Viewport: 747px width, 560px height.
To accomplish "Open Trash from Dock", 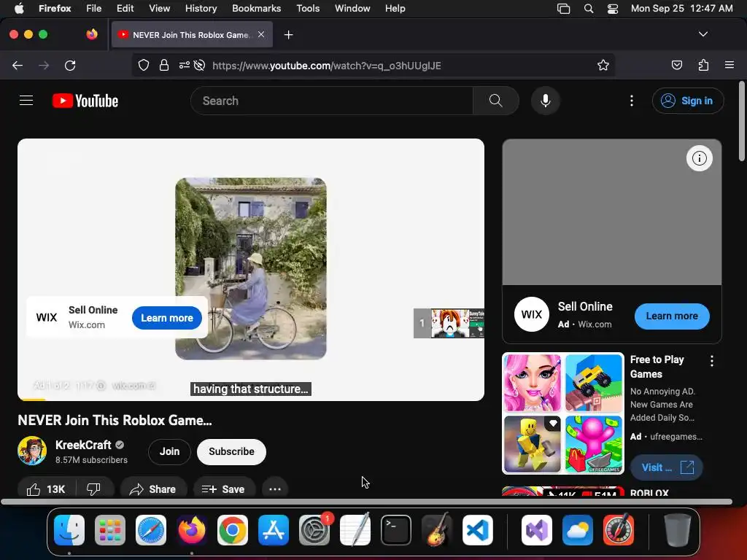I will click(678, 530).
